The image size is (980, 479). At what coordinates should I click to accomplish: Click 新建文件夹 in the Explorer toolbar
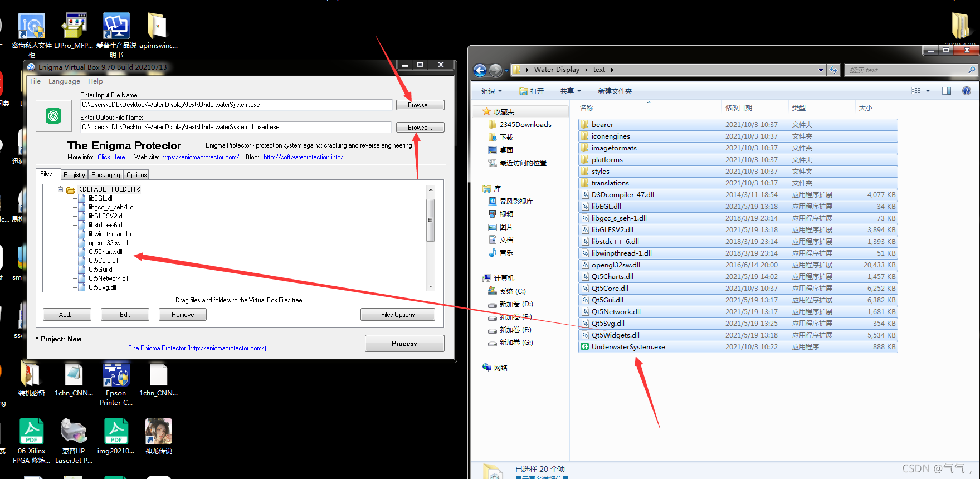615,91
